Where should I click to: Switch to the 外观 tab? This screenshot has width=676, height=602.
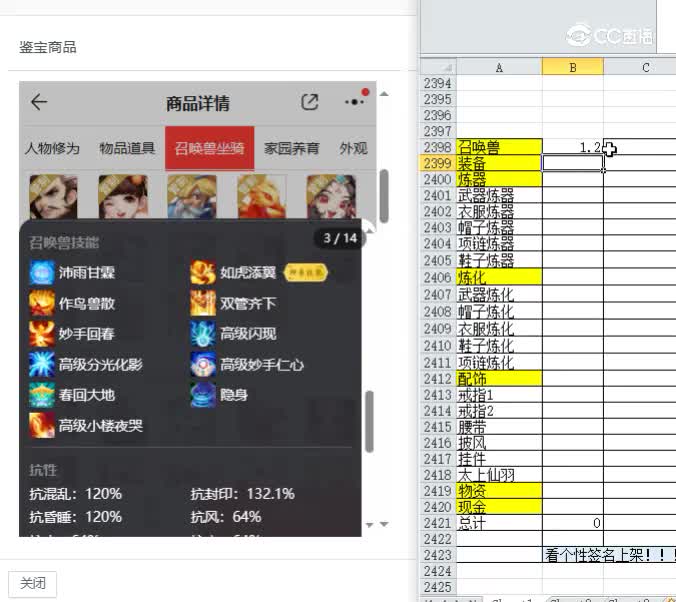click(354, 148)
